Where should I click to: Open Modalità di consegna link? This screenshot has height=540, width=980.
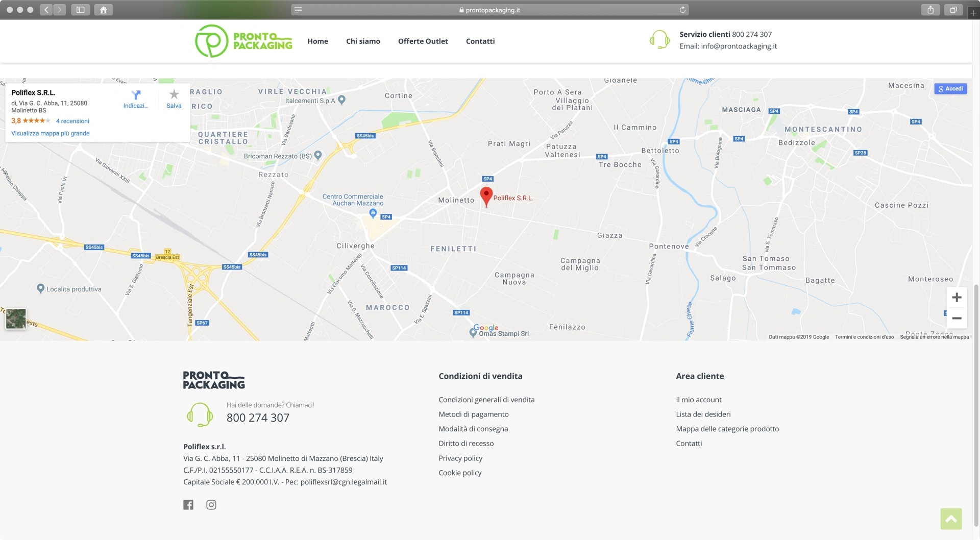tap(473, 429)
